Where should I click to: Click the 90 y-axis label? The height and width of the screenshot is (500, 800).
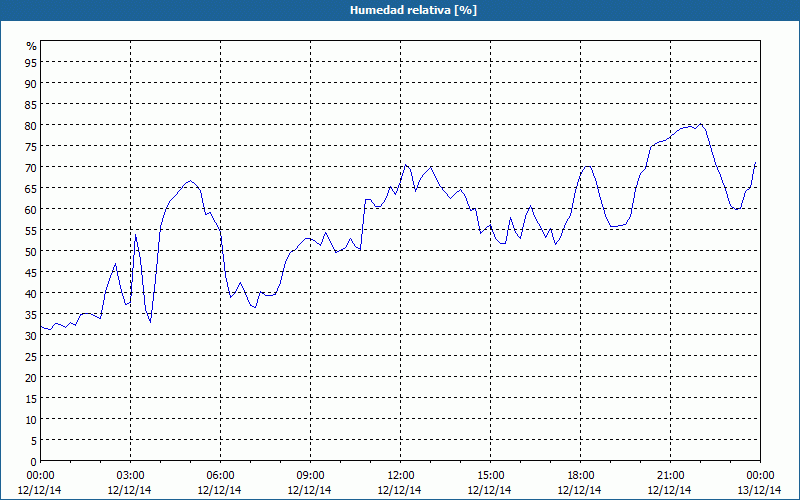pyautogui.click(x=31, y=83)
